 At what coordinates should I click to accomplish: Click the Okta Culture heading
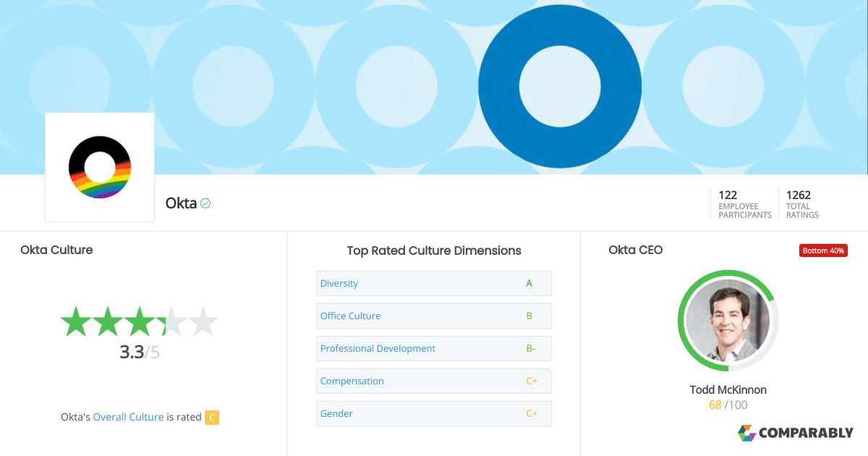pyautogui.click(x=56, y=250)
